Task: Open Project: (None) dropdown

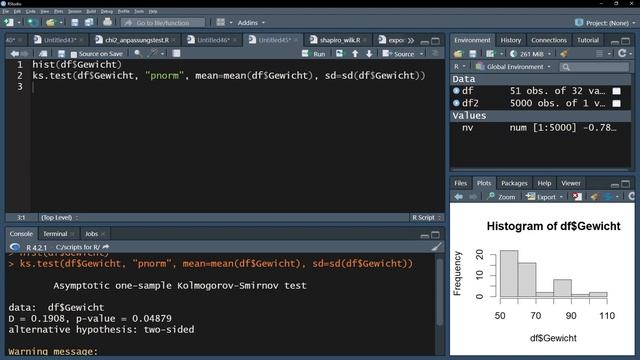Action: pos(605,23)
